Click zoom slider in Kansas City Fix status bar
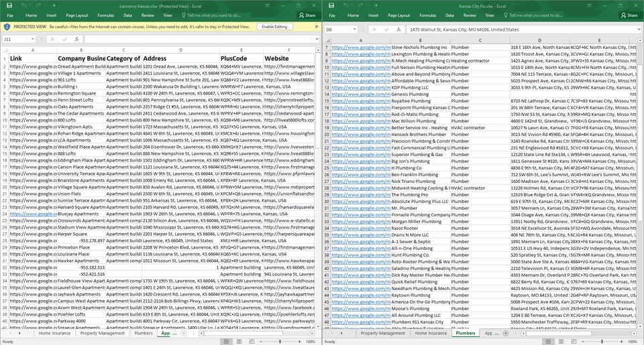Viewport: 644px width, 345px height. pos(602,341)
